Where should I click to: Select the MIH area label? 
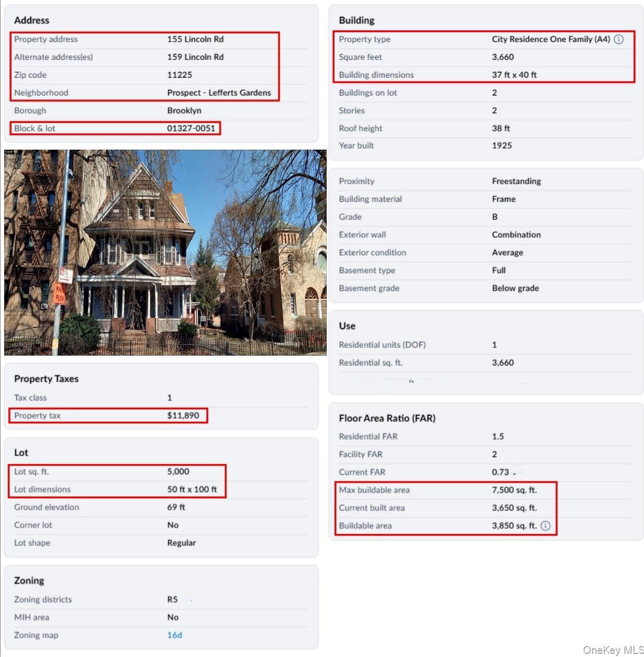tap(31, 617)
